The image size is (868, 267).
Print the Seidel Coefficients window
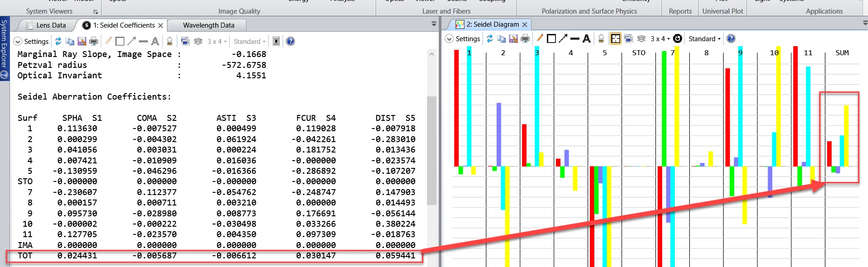pyautogui.click(x=94, y=41)
